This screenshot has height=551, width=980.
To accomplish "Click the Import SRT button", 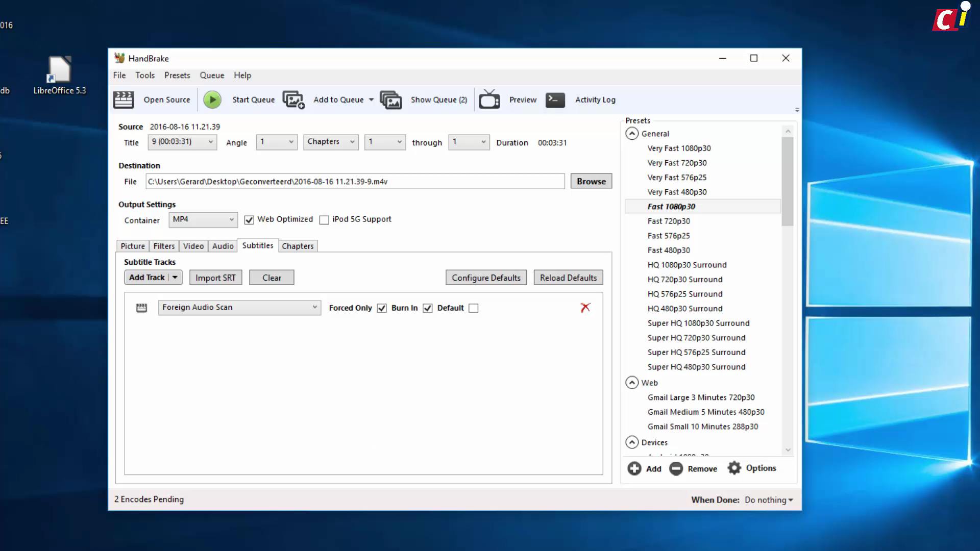I will (x=215, y=278).
